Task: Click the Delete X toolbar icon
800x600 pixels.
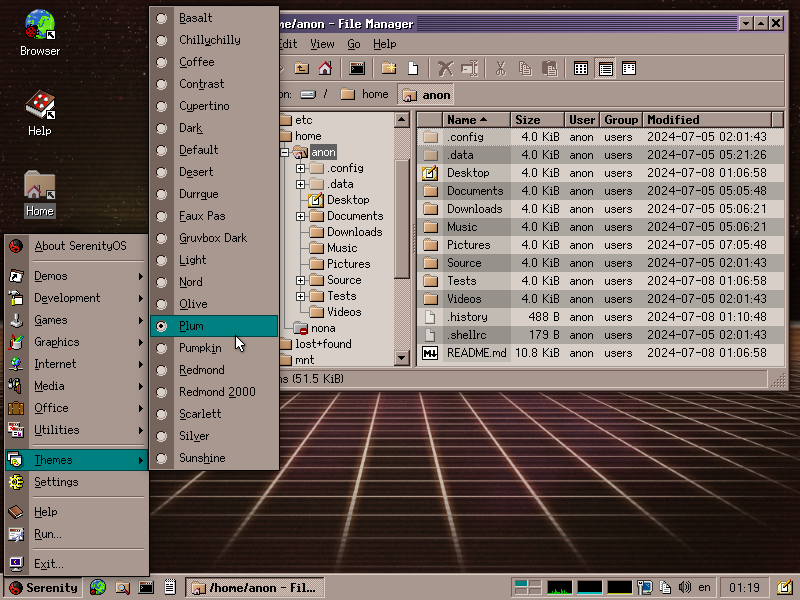Action: point(445,68)
